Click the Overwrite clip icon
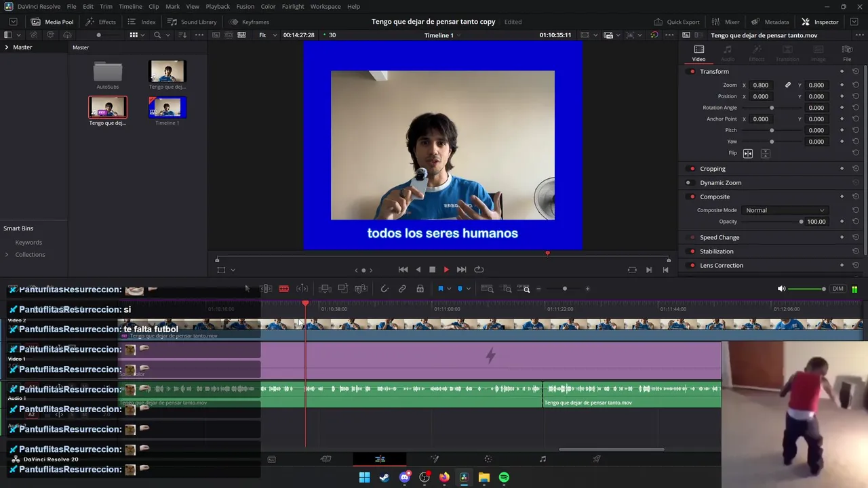This screenshot has width=868, height=488. [342, 289]
